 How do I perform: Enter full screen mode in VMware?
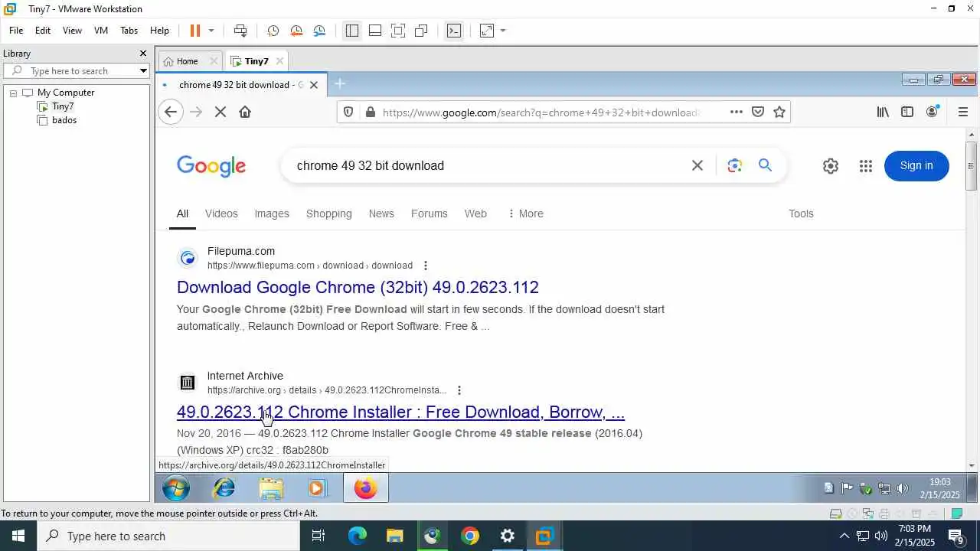tap(398, 31)
